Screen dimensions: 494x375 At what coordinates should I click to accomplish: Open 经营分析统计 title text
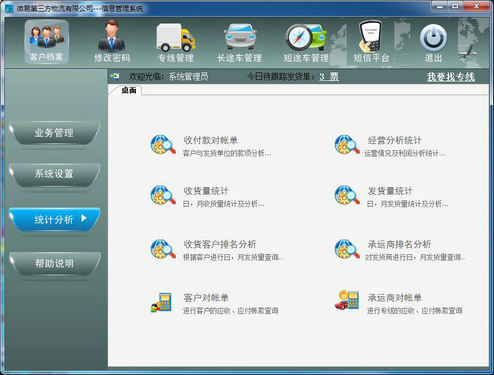coord(395,140)
